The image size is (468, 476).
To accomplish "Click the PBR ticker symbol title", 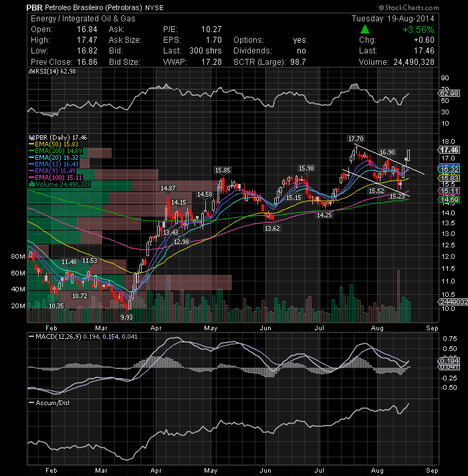I will 34,7.
